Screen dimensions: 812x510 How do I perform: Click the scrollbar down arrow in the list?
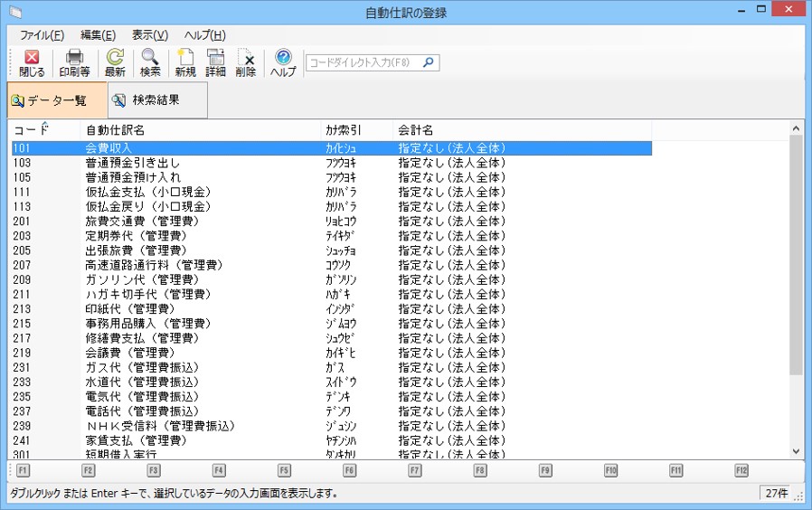click(x=796, y=451)
